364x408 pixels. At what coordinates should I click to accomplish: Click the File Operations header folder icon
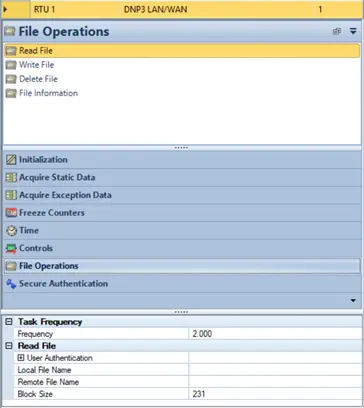click(10, 32)
